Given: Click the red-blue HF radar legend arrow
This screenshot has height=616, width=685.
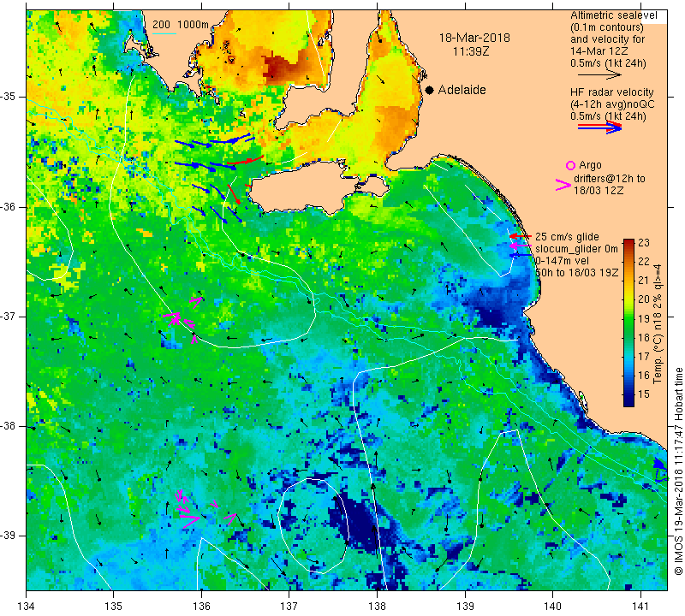Looking at the screenshot, I should tap(599, 127).
